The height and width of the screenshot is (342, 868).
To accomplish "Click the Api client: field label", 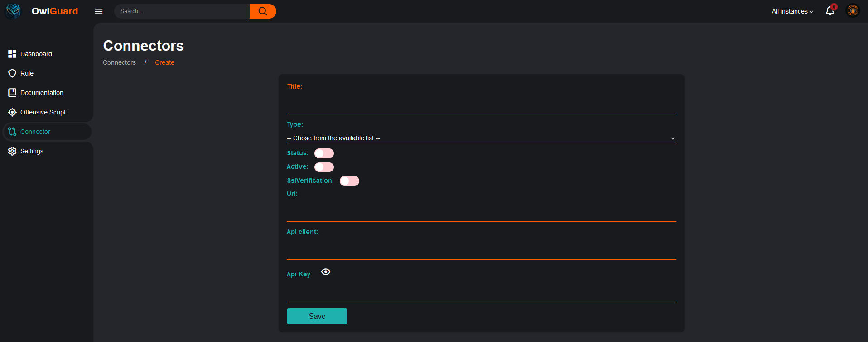I will tap(302, 232).
